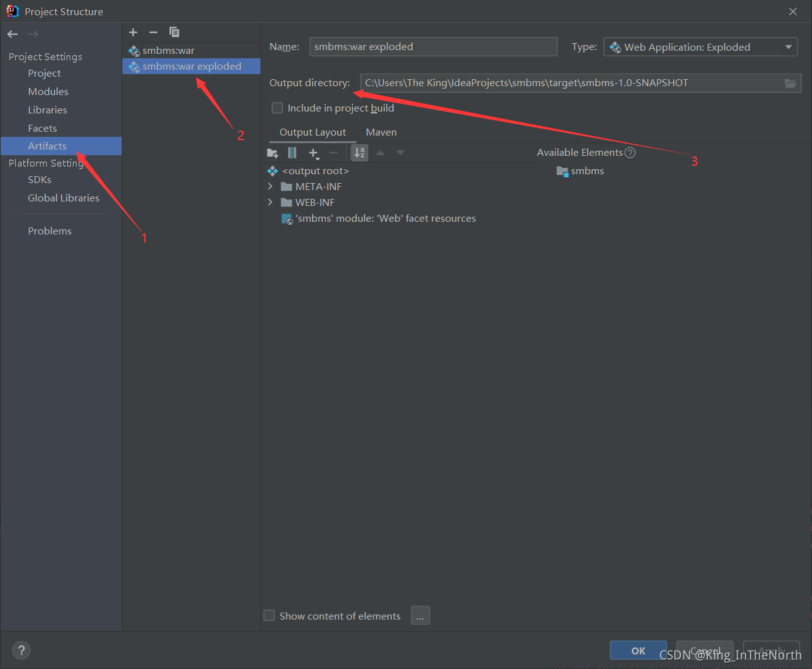Browse output directory folder icon

pos(790,83)
